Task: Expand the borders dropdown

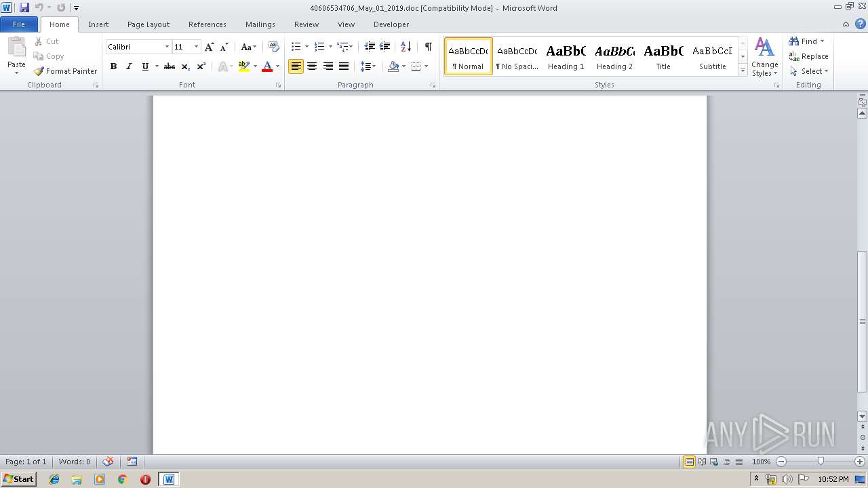Action: point(426,66)
